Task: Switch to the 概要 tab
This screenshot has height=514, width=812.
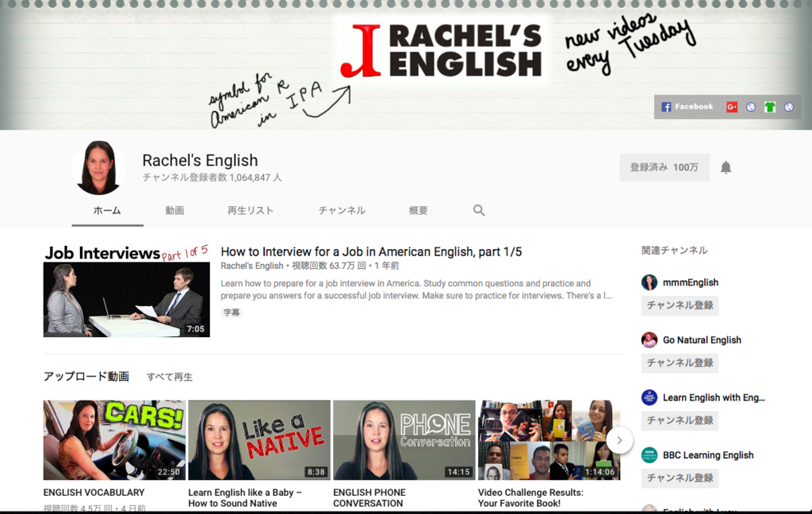Action: tap(418, 210)
